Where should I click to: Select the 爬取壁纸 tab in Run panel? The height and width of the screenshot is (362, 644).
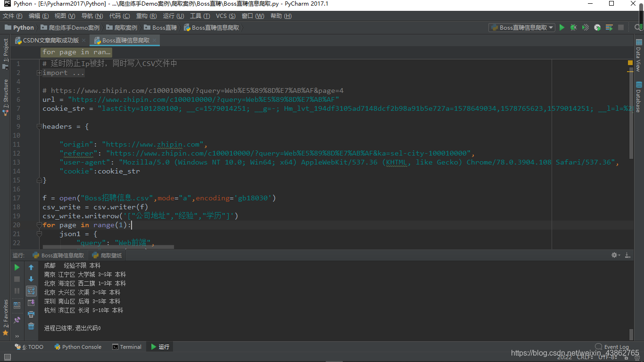[107, 255]
